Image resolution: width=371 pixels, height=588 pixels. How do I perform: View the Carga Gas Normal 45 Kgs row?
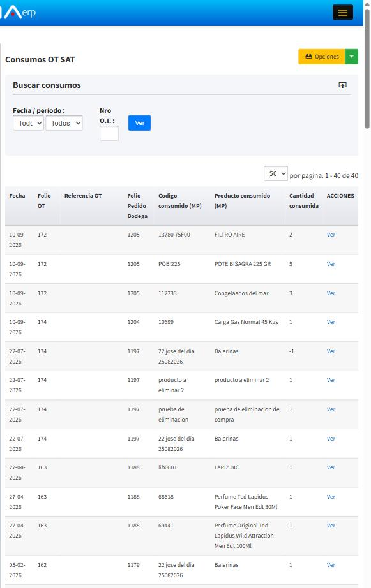coord(331,322)
